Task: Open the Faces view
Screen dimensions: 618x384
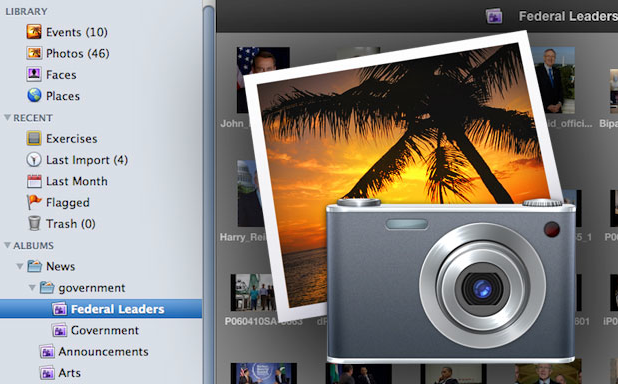Action: 61,75
